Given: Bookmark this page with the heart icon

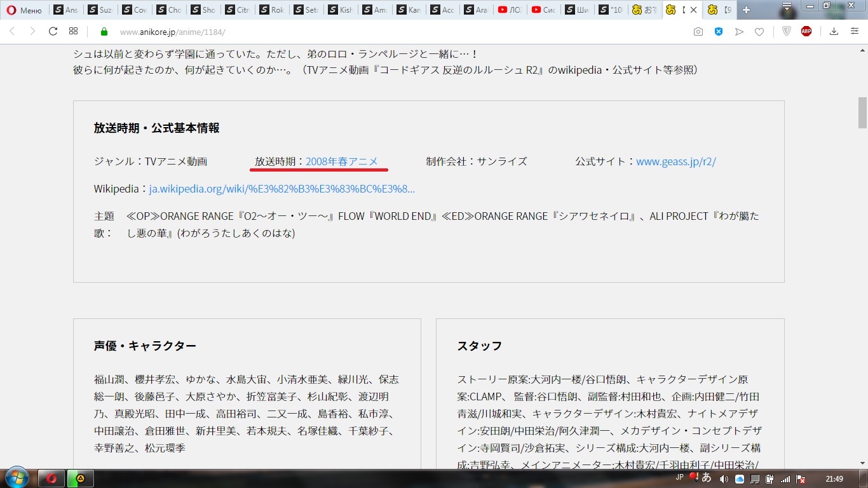Looking at the screenshot, I should coord(759,32).
